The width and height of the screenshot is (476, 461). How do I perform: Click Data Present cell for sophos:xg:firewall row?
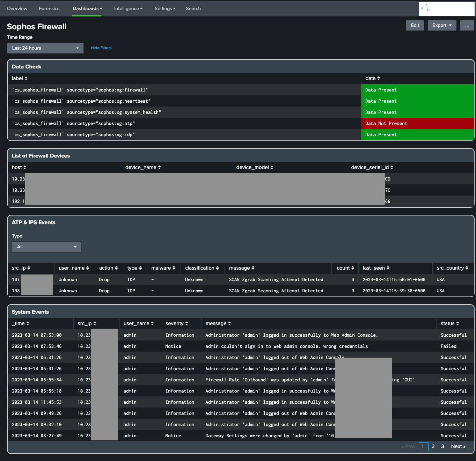(x=417, y=90)
